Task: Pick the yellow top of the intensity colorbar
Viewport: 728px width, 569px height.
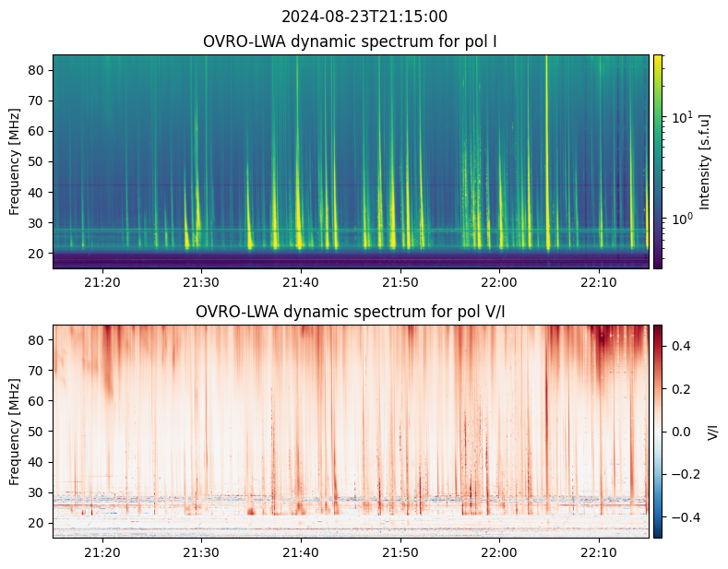Action: pyautogui.click(x=658, y=58)
